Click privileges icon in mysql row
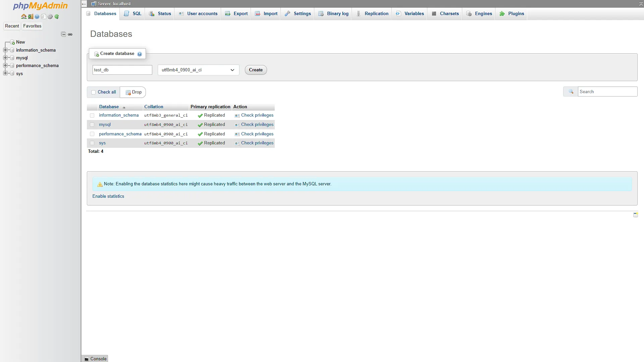 click(x=237, y=125)
